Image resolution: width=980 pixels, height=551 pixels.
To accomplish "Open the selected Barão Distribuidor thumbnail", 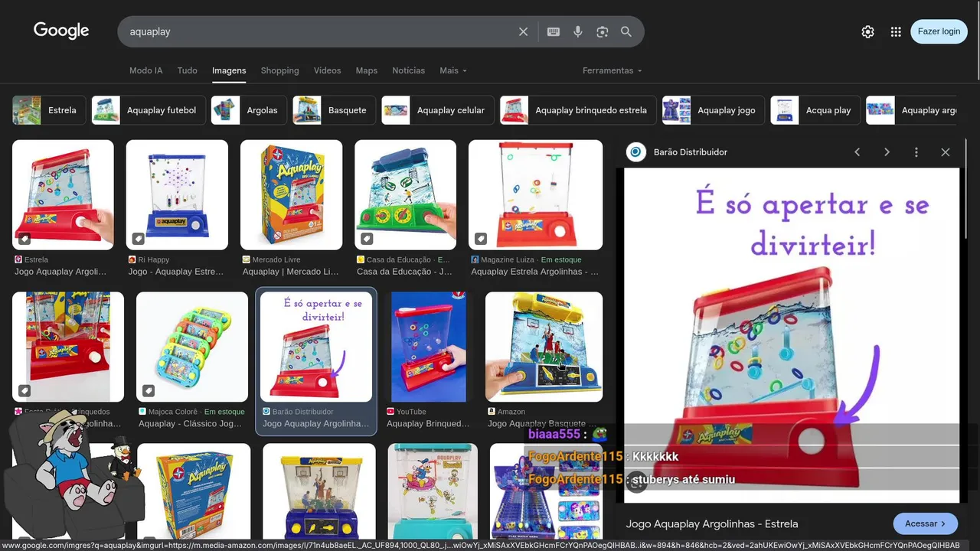I will 316,347.
